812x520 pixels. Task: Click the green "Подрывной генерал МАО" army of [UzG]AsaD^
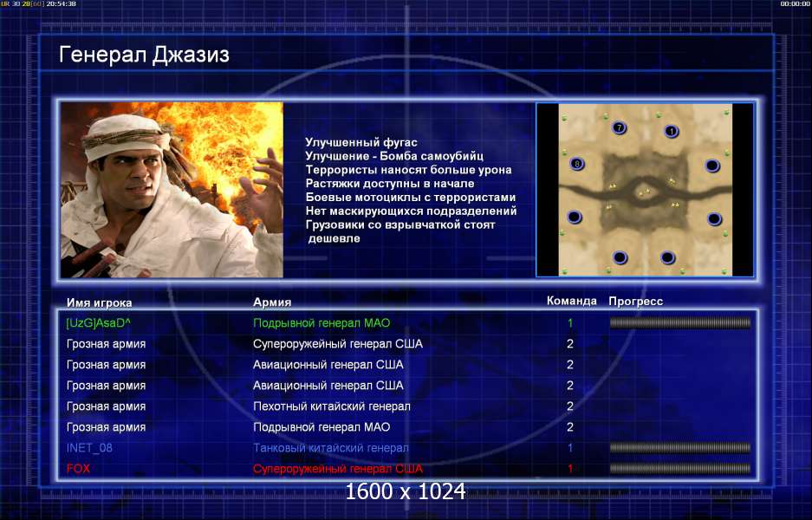click(322, 323)
